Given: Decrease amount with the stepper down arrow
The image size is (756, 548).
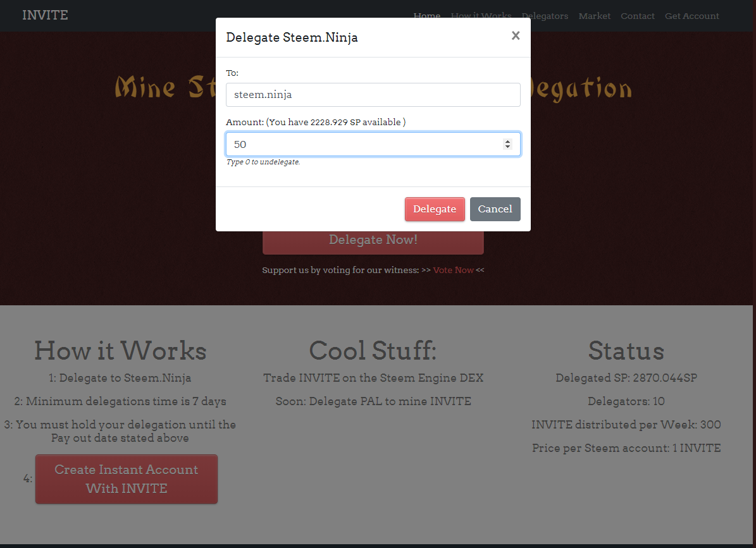Looking at the screenshot, I should (507, 147).
